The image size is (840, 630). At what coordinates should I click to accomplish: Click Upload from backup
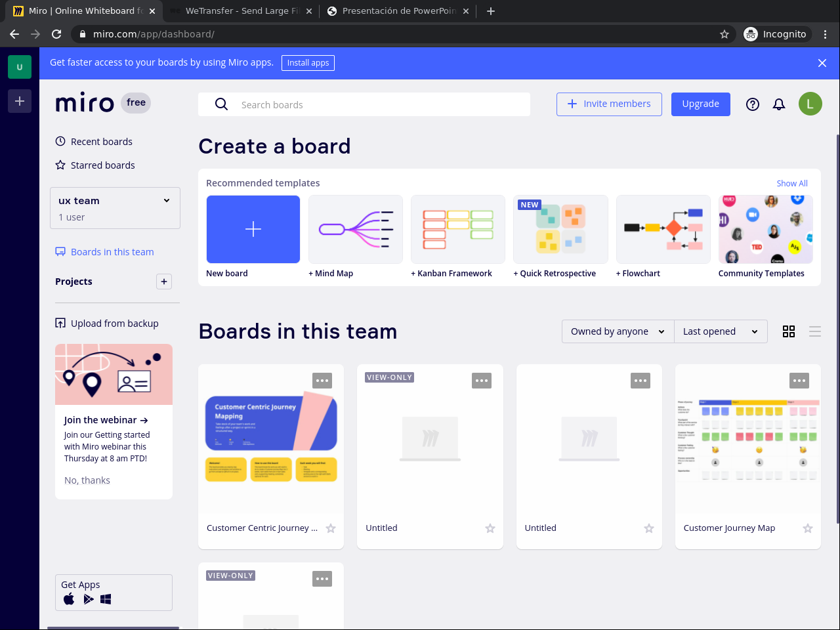(x=107, y=324)
